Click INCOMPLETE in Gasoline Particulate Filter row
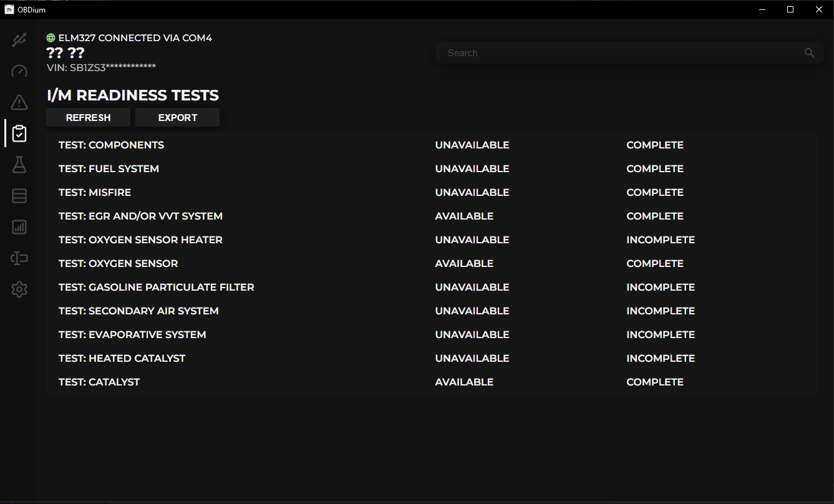Image resolution: width=834 pixels, height=504 pixels. (661, 287)
